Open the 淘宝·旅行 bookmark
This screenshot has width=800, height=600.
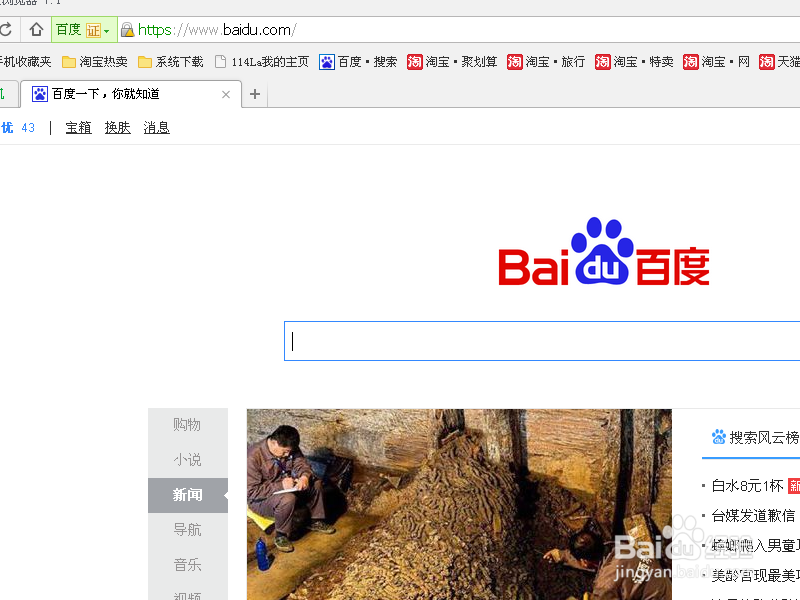coord(545,62)
